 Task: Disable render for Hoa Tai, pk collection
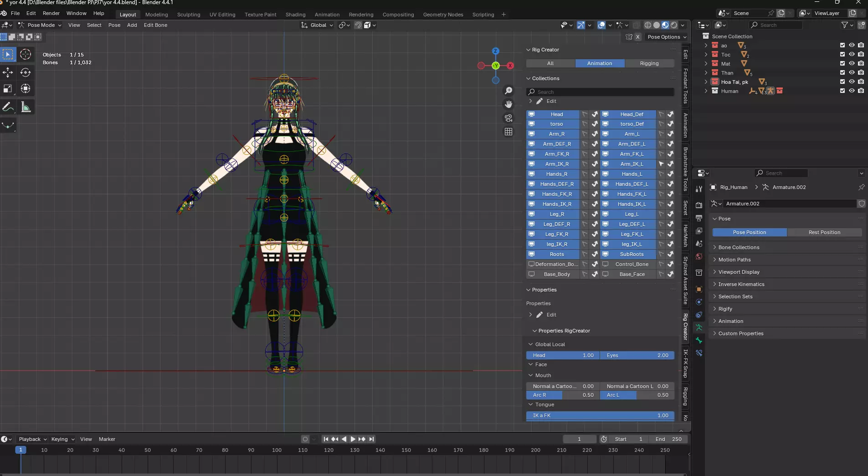[861, 82]
